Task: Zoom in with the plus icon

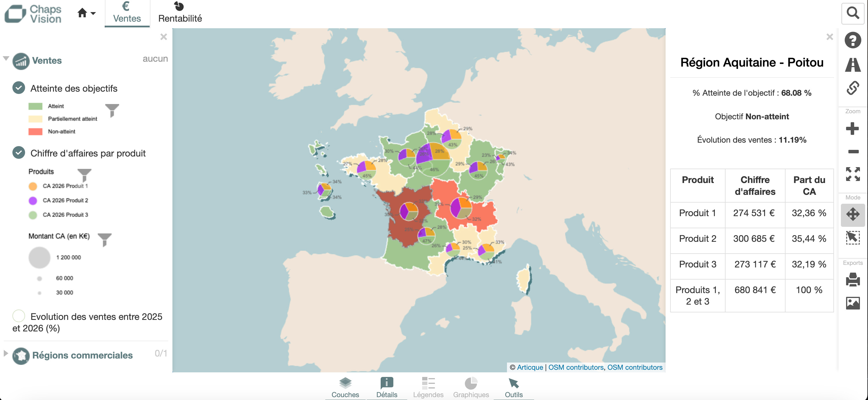Action: pos(852,128)
